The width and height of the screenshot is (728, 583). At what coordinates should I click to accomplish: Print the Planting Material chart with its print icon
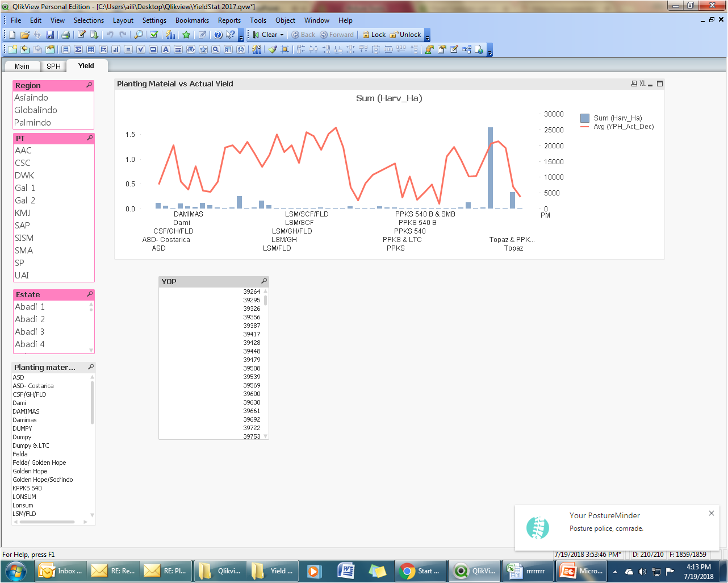click(634, 84)
